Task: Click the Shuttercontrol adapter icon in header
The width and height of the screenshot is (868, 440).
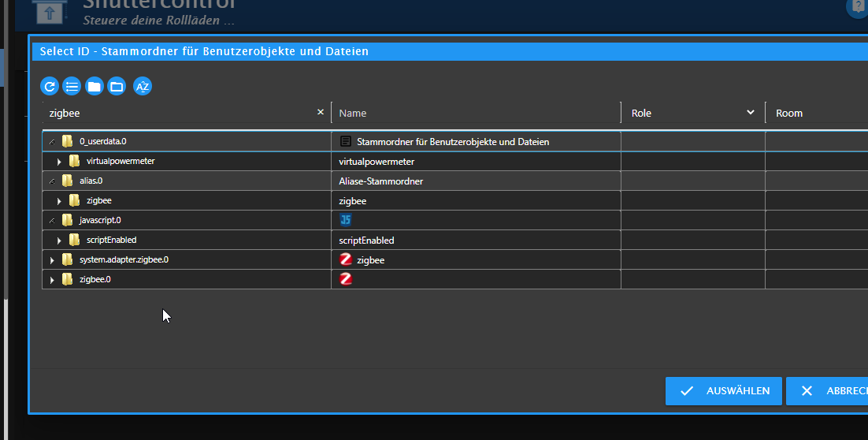Action: 50,11
